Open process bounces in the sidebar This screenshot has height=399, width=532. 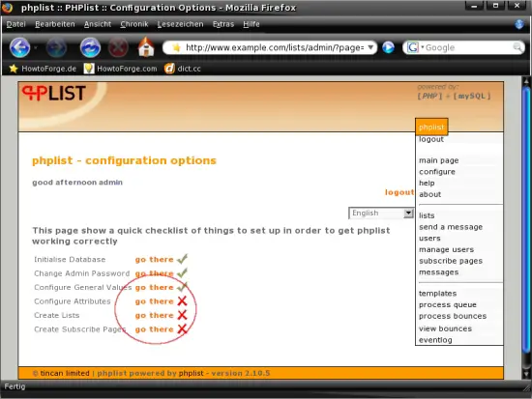point(453,316)
